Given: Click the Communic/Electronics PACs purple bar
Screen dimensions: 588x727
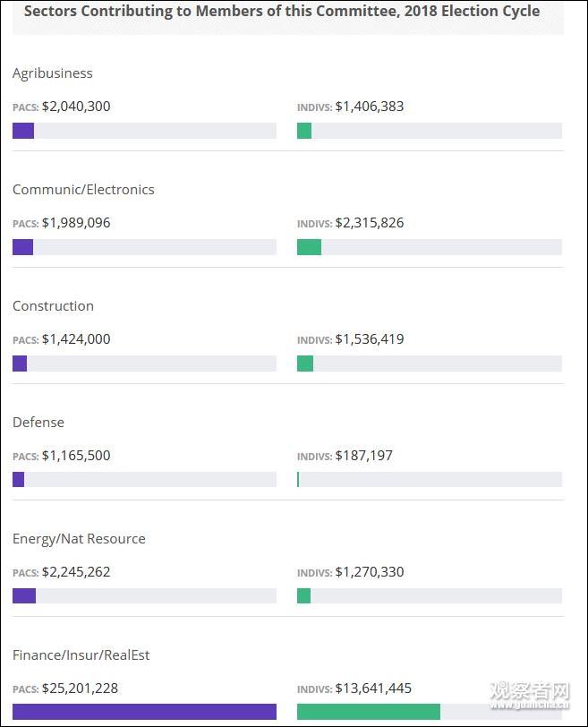Looking at the screenshot, I should tap(22, 247).
